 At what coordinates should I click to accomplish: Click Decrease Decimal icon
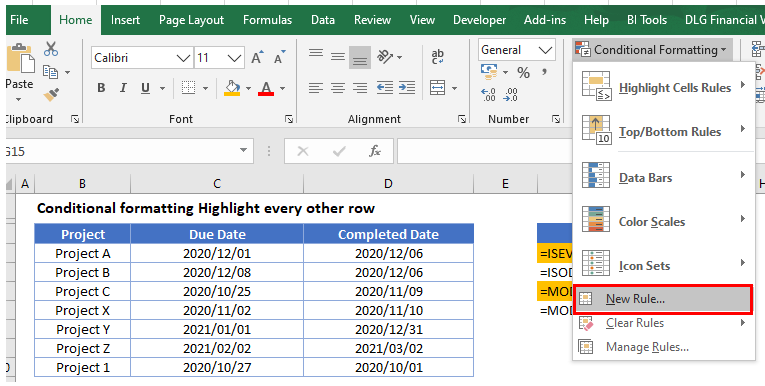511,94
